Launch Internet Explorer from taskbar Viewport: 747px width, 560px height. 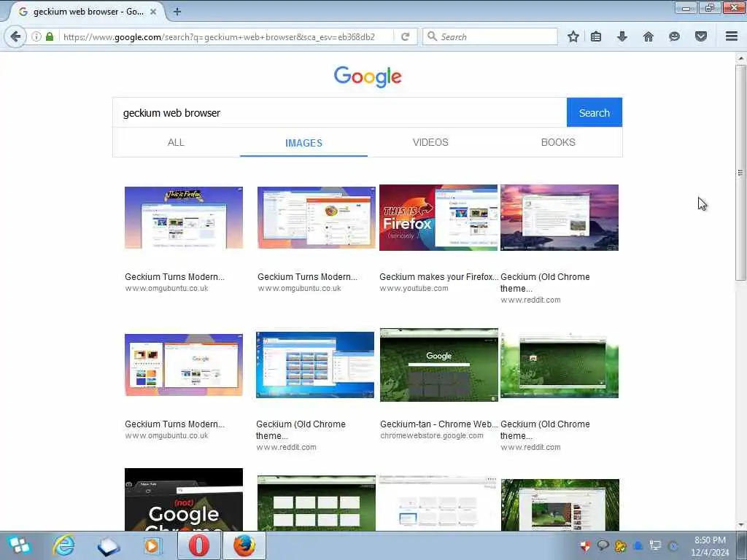(63, 545)
